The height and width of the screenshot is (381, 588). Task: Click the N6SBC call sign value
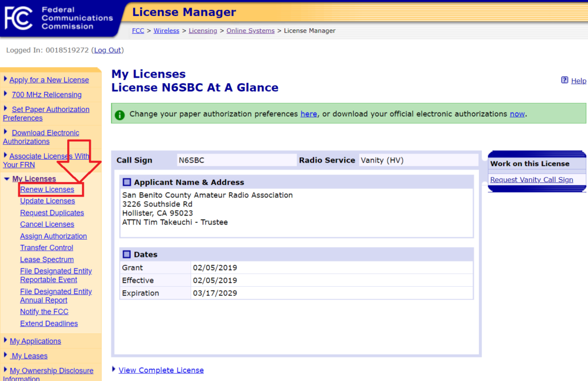(x=191, y=160)
